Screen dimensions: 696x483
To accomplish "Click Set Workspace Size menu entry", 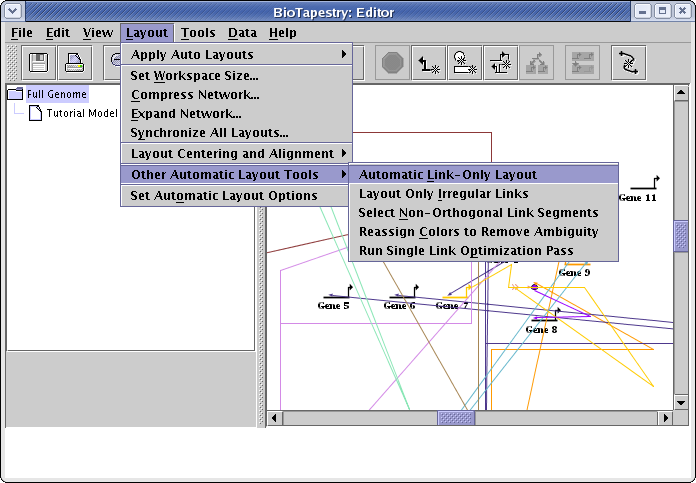I will (x=195, y=75).
